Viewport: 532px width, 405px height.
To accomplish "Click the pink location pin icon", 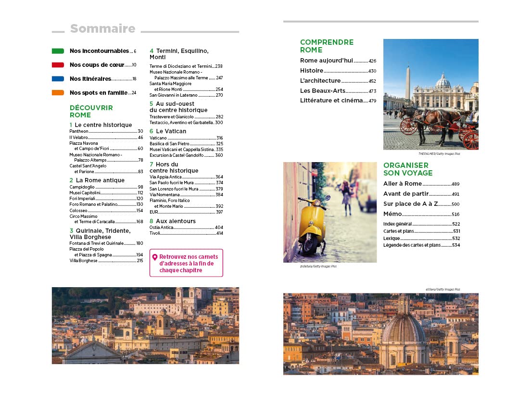I will click(x=155, y=257).
